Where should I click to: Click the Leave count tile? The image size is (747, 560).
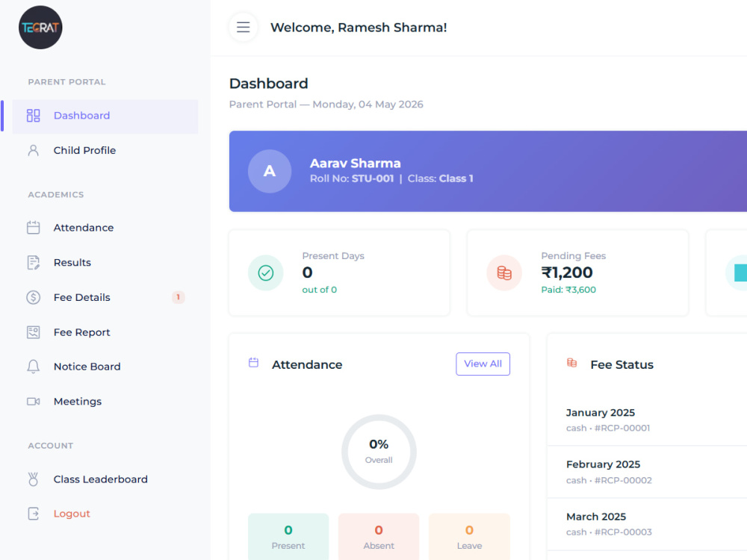point(469,537)
